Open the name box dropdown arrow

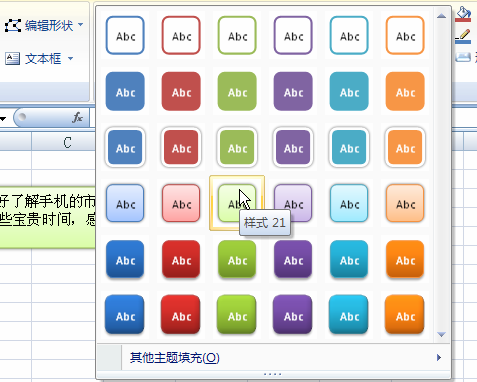coord(3,119)
